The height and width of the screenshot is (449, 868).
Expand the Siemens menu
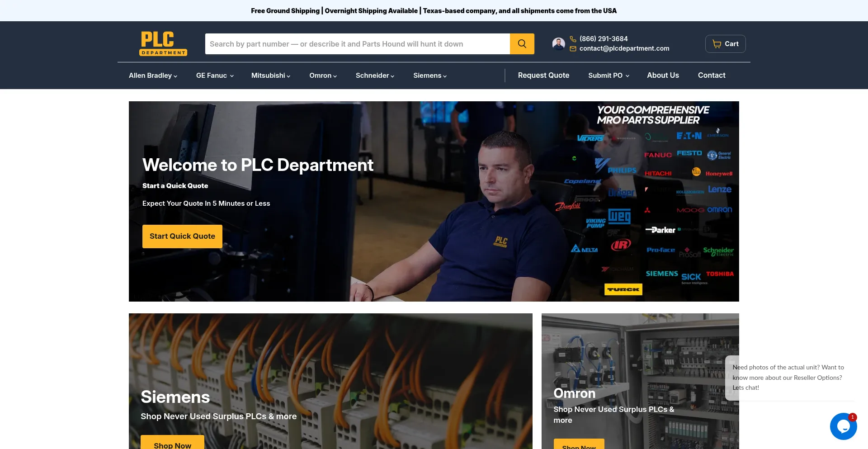[x=430, y=76]
